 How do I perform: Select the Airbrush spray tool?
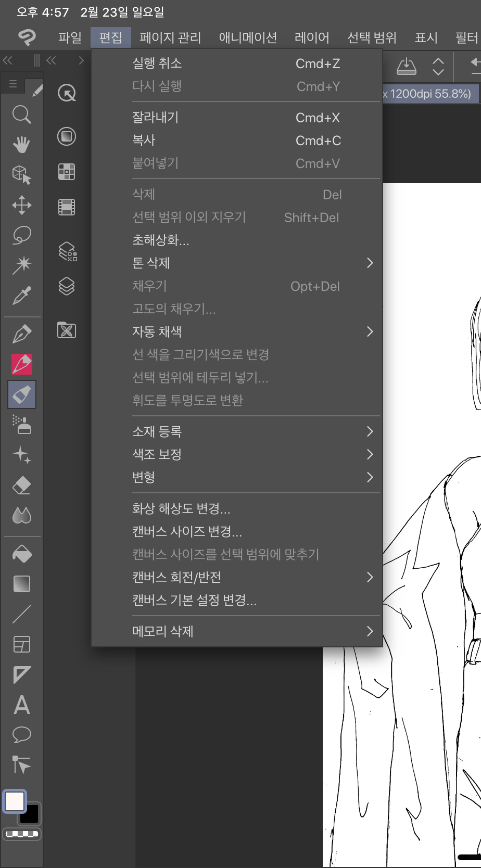point(21,425)
